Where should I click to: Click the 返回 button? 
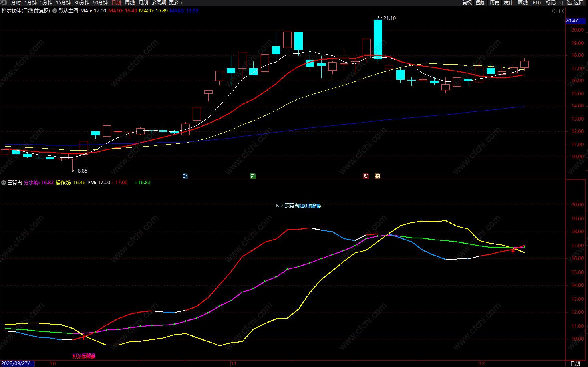579,3
